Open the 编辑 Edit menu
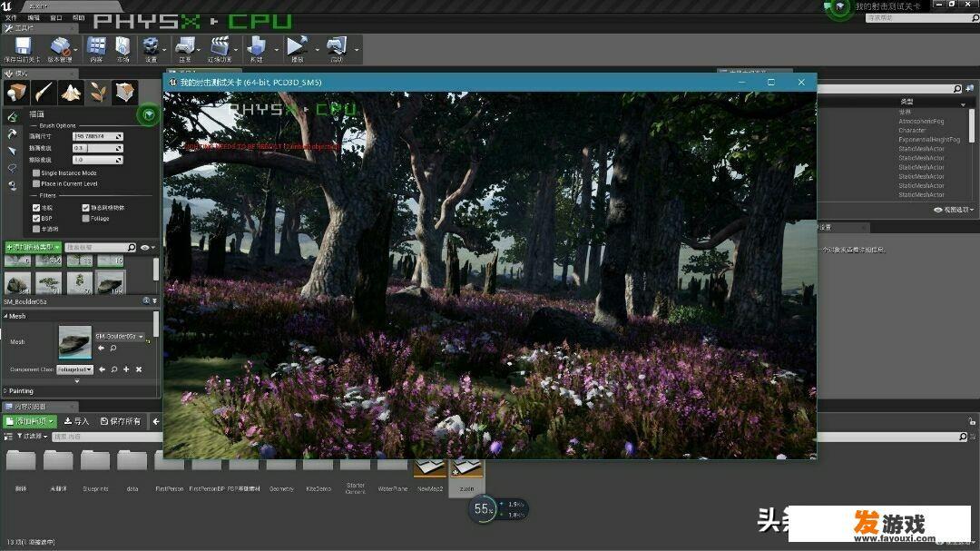 pyautogui.click(x=34, y=17)
